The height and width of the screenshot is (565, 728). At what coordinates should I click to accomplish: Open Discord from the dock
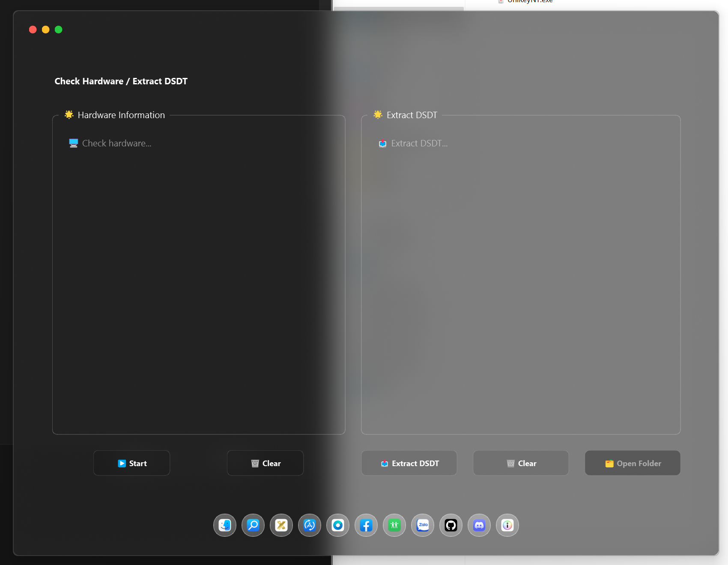pyautogui.click(x=479, y=525)
